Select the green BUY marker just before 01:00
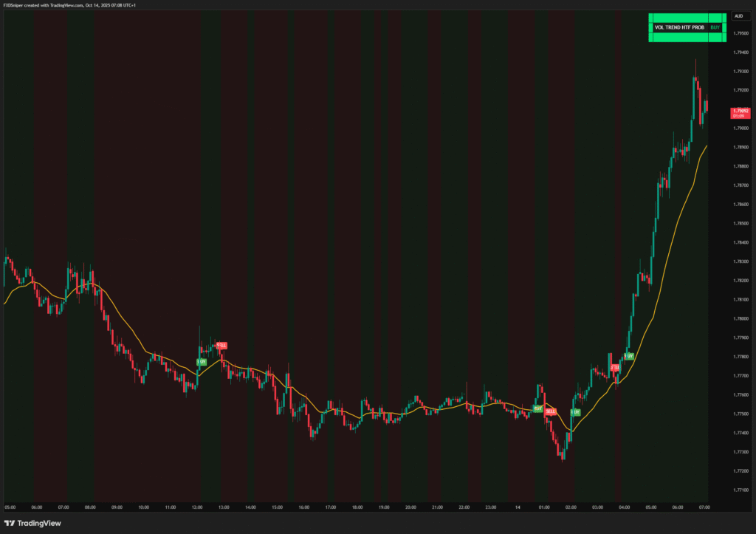Viewport: 756px width, 534px height. (538, 408)
